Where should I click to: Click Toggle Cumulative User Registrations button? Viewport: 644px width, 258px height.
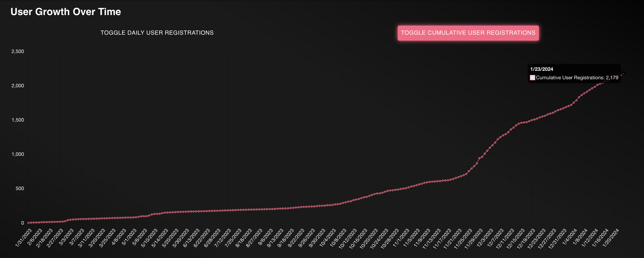(468, 33)
